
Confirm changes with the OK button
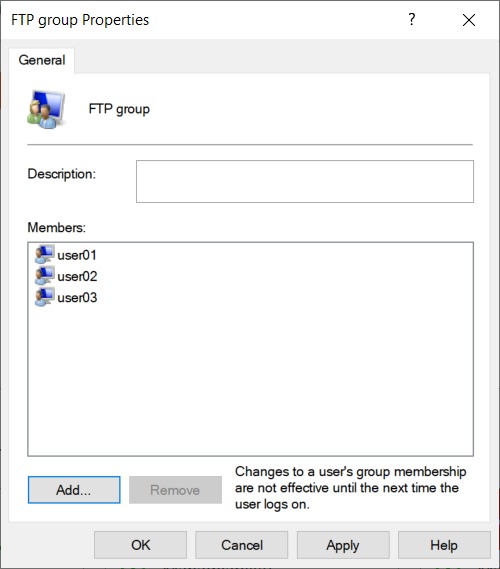(x=140, y=545)
